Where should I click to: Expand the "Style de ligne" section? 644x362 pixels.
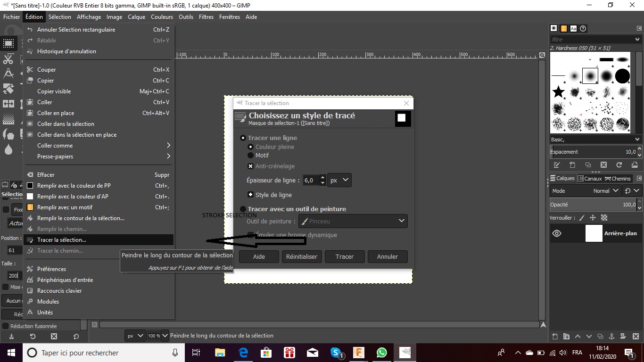pos(251,195)
